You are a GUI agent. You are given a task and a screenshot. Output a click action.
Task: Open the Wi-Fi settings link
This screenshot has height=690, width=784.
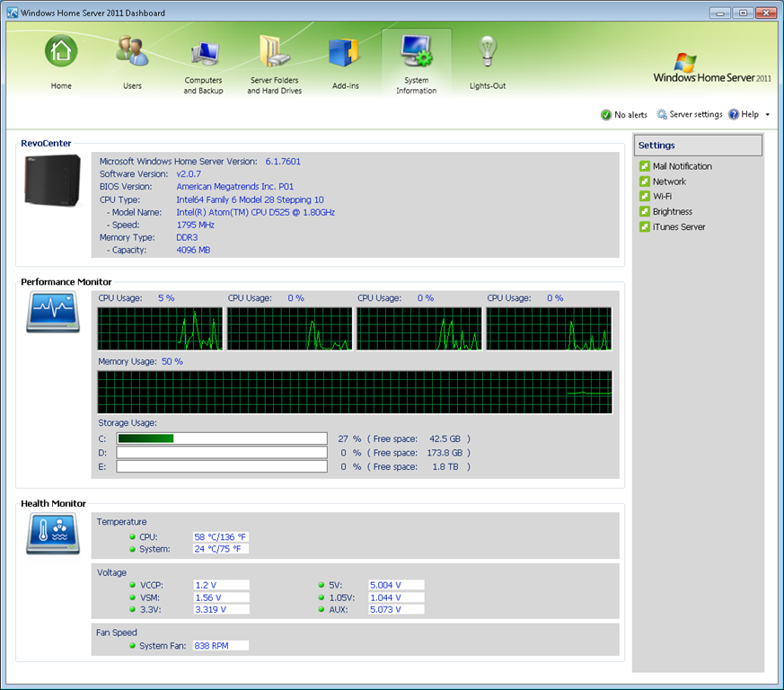[x=663, y=196]
